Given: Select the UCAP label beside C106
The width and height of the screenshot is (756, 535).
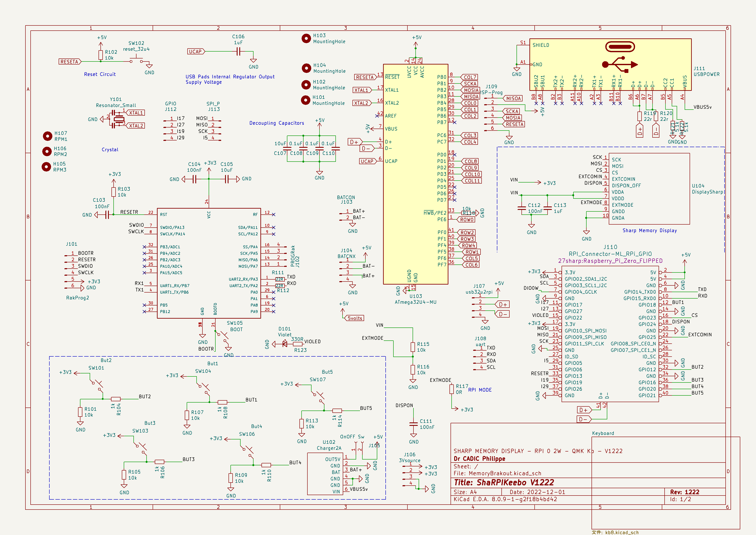Looking at the screenshot, I should (x=196, y=51).
